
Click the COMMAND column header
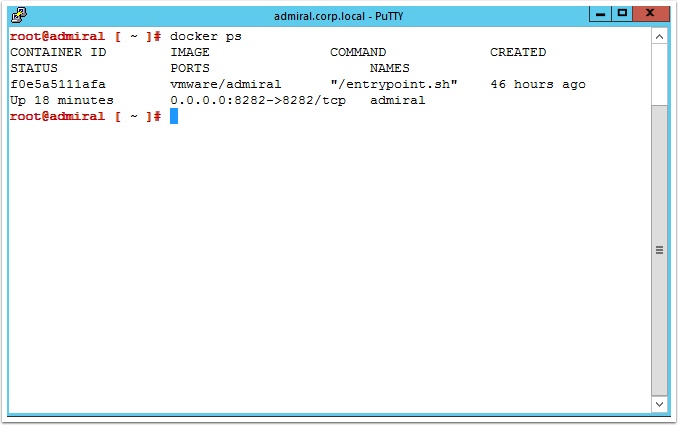pos(358,52)
